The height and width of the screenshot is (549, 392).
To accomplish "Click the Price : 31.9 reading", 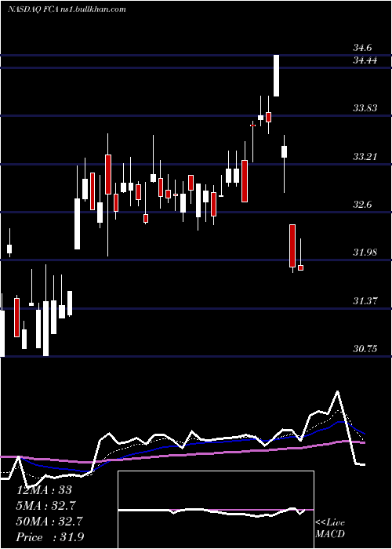I will [x=50, y=537].
